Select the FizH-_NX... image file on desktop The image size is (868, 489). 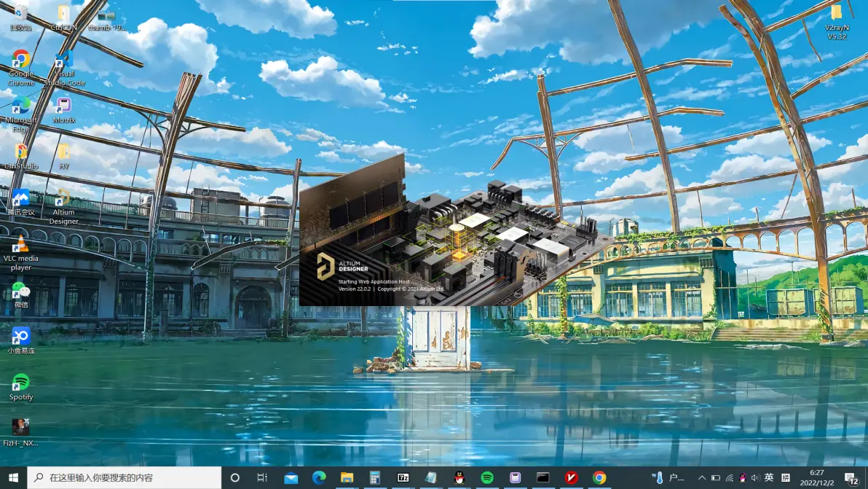(21, 432)
